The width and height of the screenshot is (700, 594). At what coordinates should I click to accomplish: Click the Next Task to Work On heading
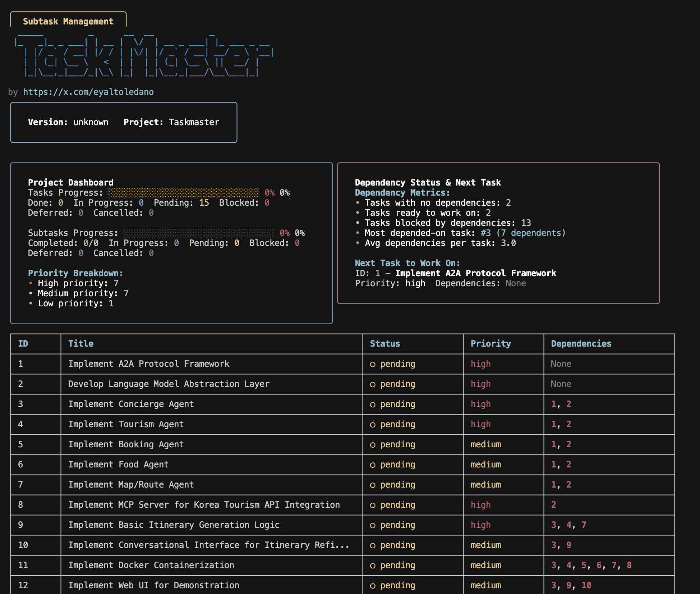click(407, 263)
